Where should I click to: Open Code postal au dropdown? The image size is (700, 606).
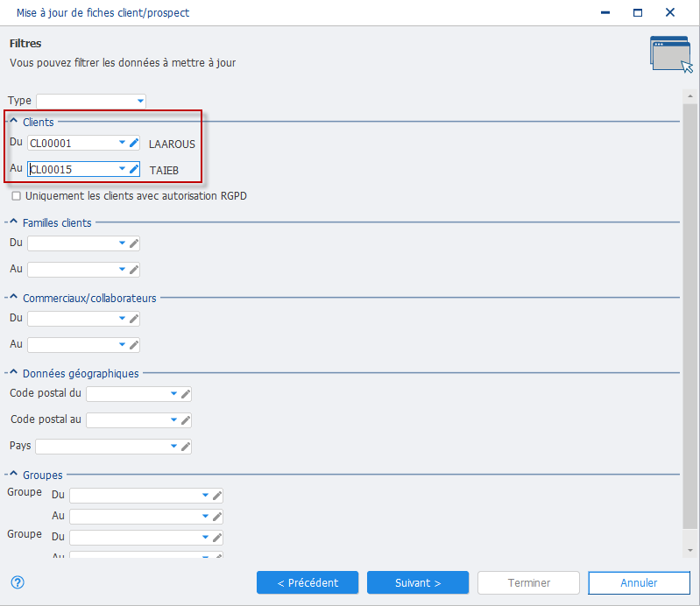(173, 420)
